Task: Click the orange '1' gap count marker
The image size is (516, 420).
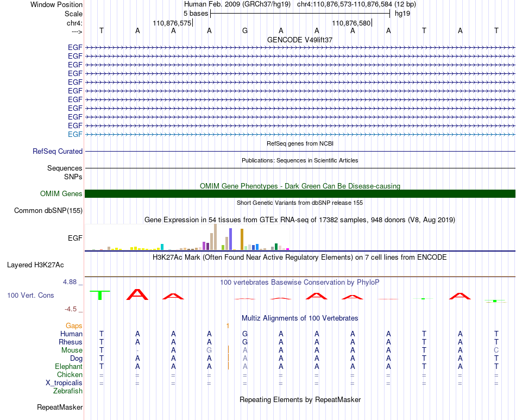Action: pyautogui.click(x=228, y=325)
